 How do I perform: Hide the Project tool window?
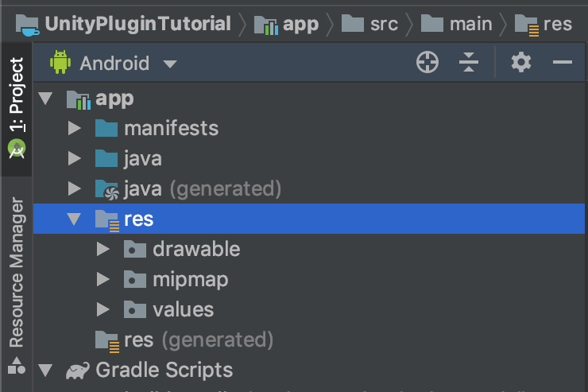click(563, 63)
